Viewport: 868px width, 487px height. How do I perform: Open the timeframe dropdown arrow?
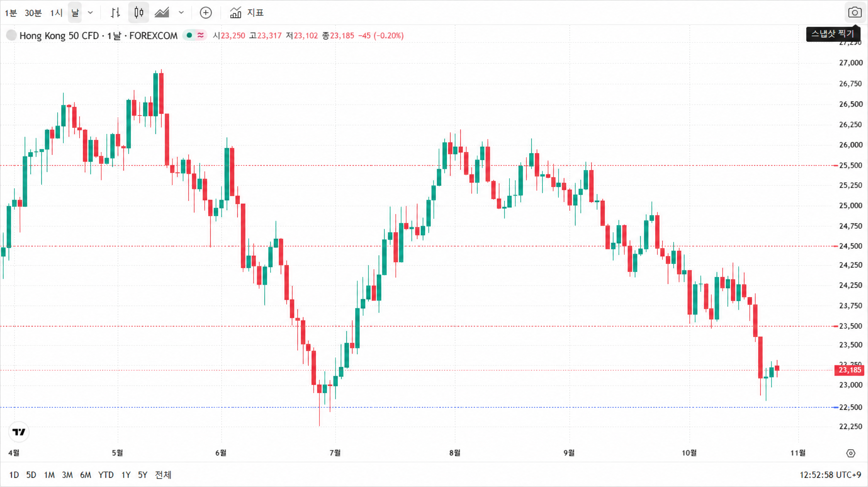90,13
